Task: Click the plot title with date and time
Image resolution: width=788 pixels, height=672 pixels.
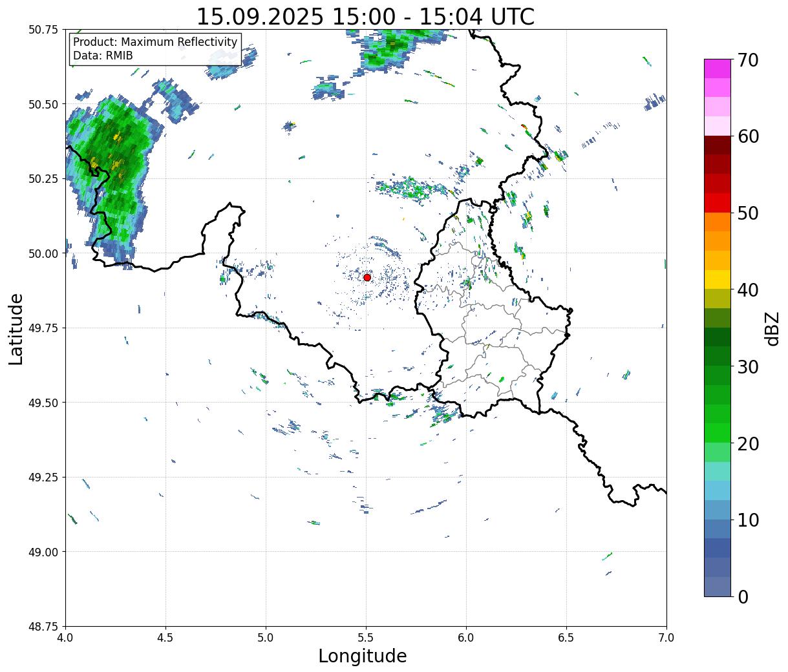Action: (365, 16)
